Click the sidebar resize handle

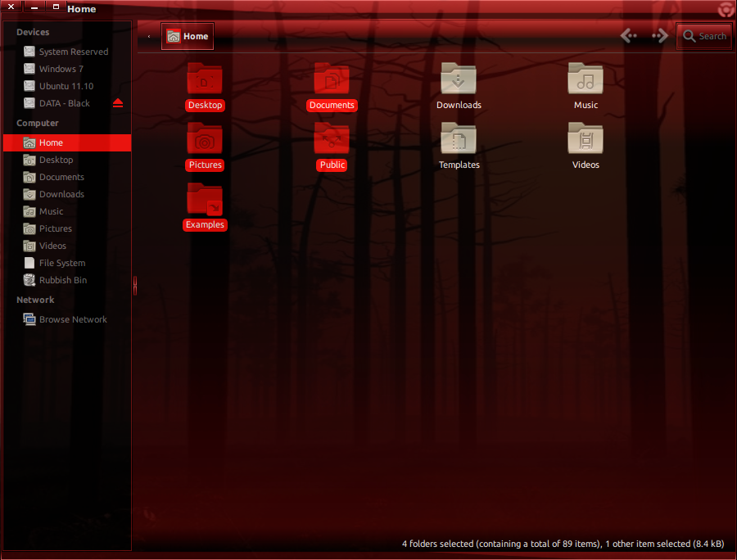tap(135, 286)
